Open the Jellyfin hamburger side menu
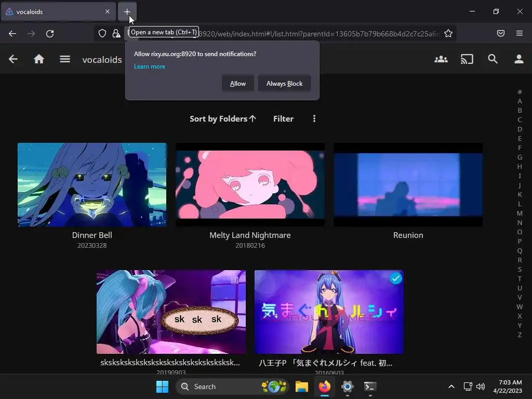Viewport: 532px width, 399px height. click(65, 59)
